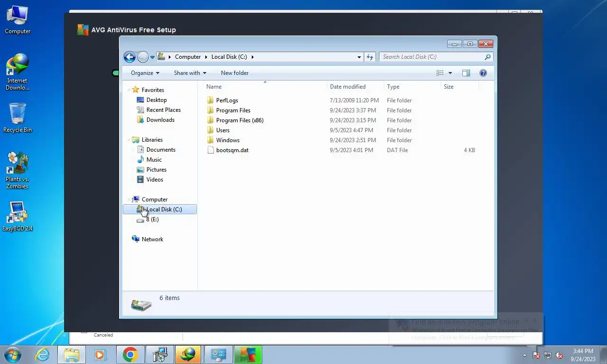
Task: Open the Music library
Action: 154,160
